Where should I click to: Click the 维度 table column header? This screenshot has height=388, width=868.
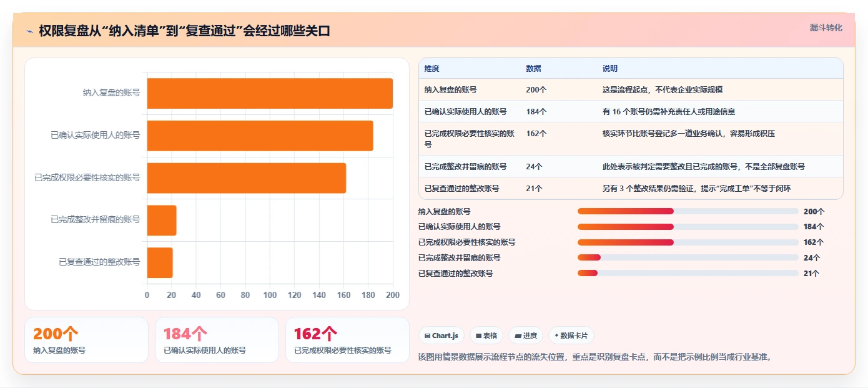click(x=432, y=69)
